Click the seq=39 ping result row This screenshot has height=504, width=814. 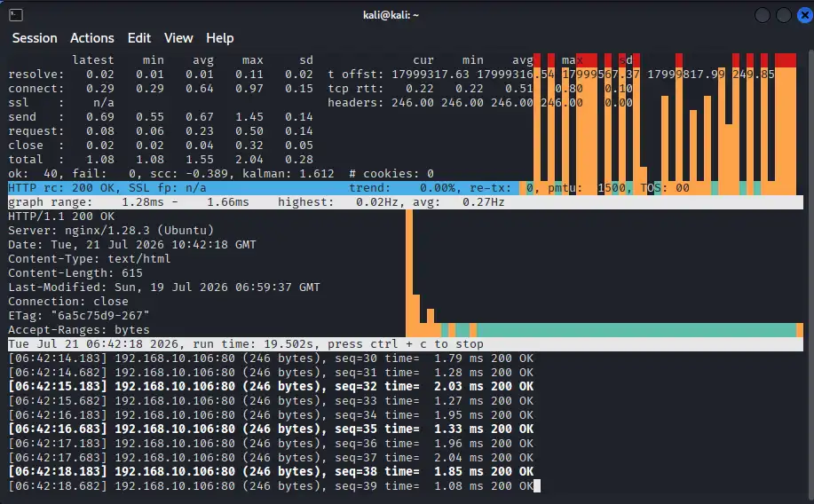[x=271, y=486]
